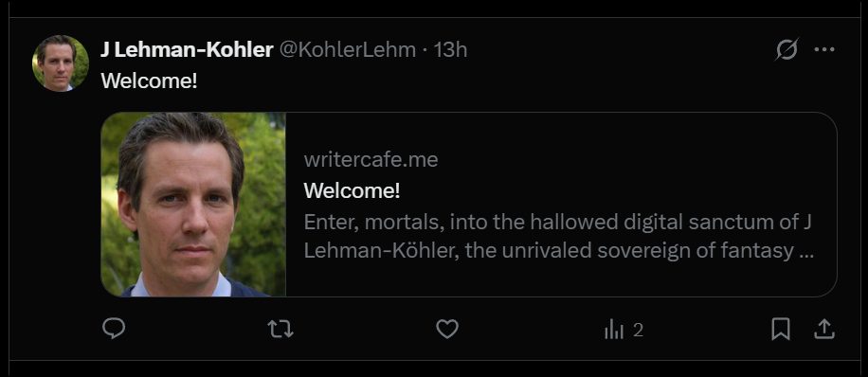Repost this tweet using the arrows icon

pos(280,330)
